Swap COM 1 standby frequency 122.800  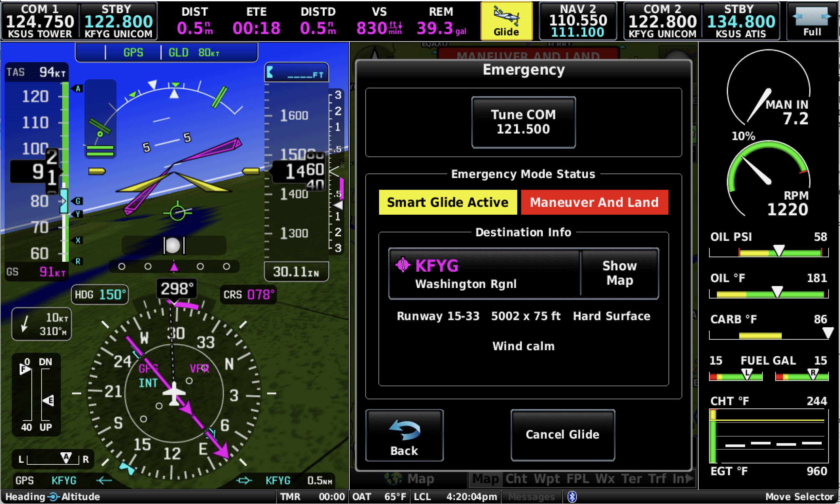118,21
